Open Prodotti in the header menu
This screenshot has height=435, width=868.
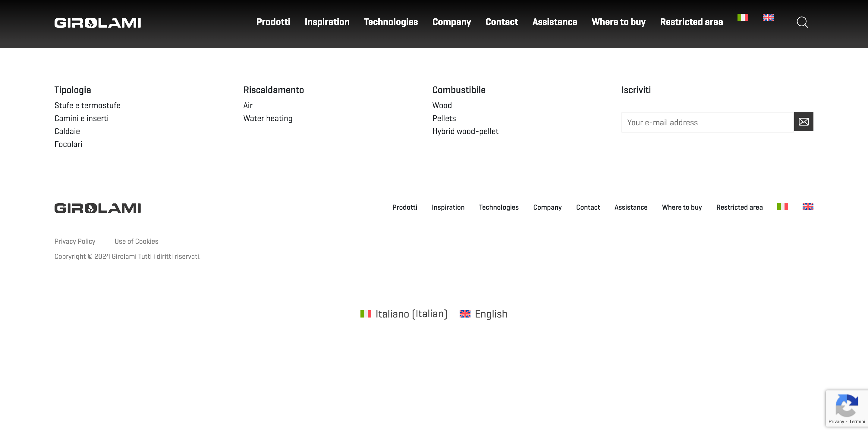pos(273,22)
